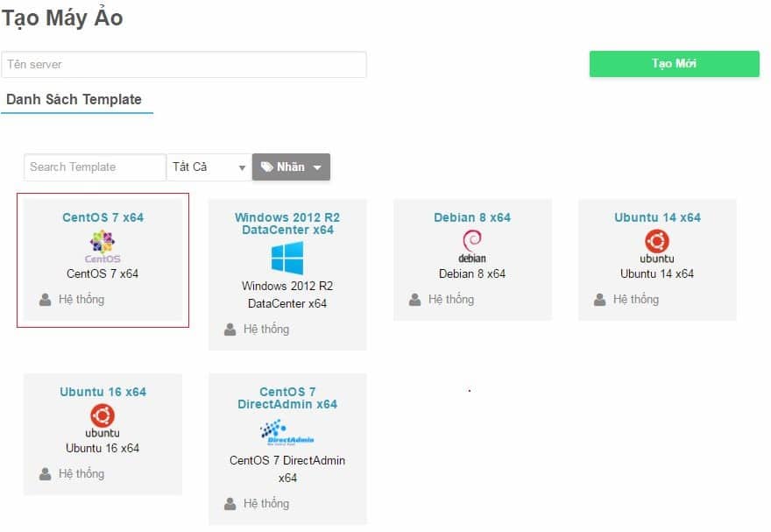Click the CentOS logo in the selected template

pyautogui.click(x=102, y=244)
